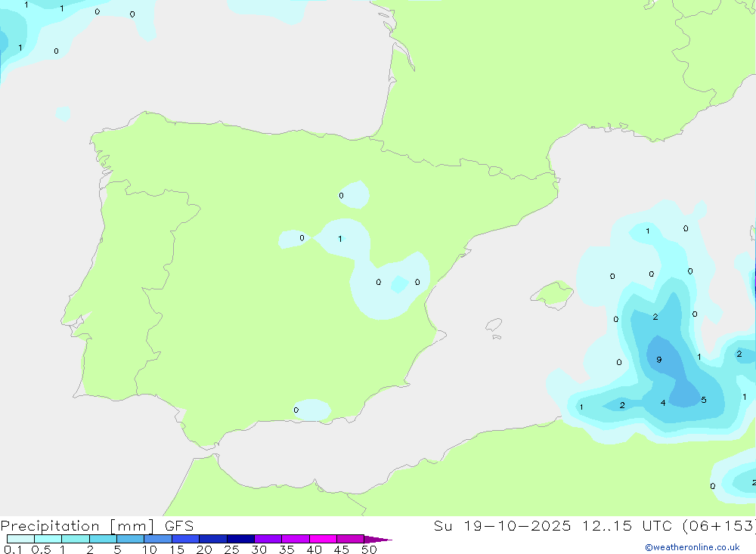
Task: Select the 40–45 mm magenta legend swatch
Action: pos(323,539)
